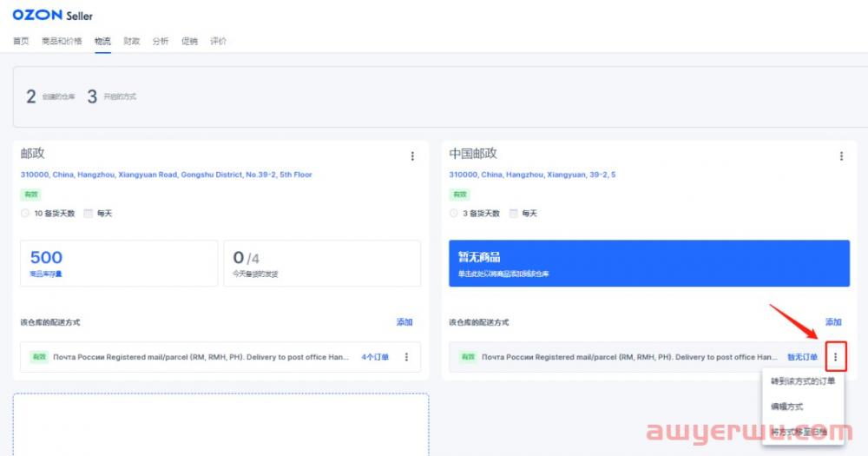Click the calendar icon in 中国邮政 card
The image size is (868, 456).
[514, 214]
